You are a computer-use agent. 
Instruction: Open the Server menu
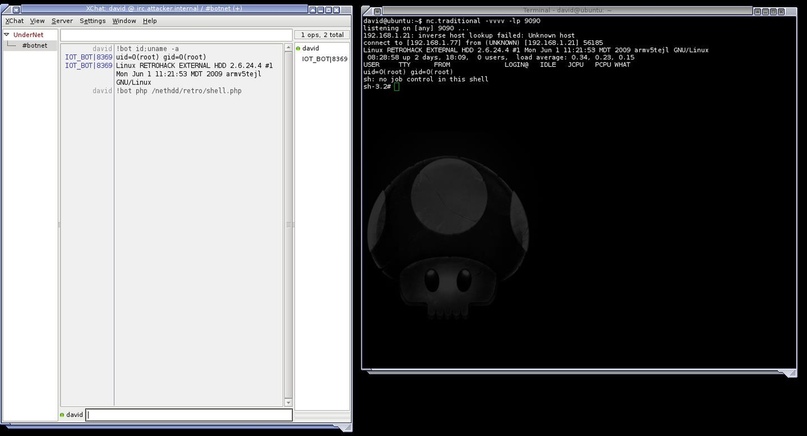click(62, 21)
